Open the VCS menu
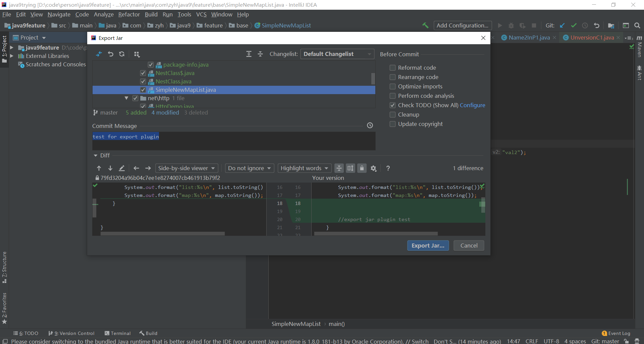The image size is (644, 344). pos(201,14)
